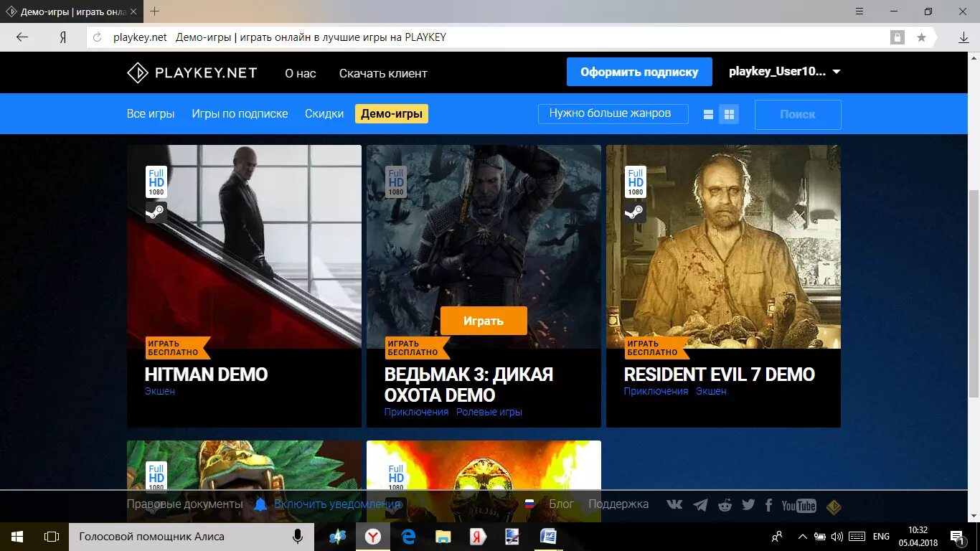Click the microphone icon in Алиса search bar

pos(297,536)
